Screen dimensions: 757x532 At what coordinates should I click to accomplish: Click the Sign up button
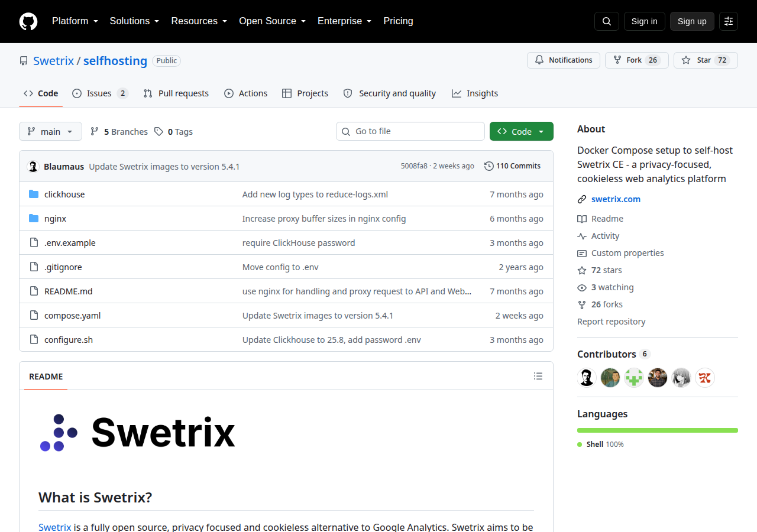692,21
